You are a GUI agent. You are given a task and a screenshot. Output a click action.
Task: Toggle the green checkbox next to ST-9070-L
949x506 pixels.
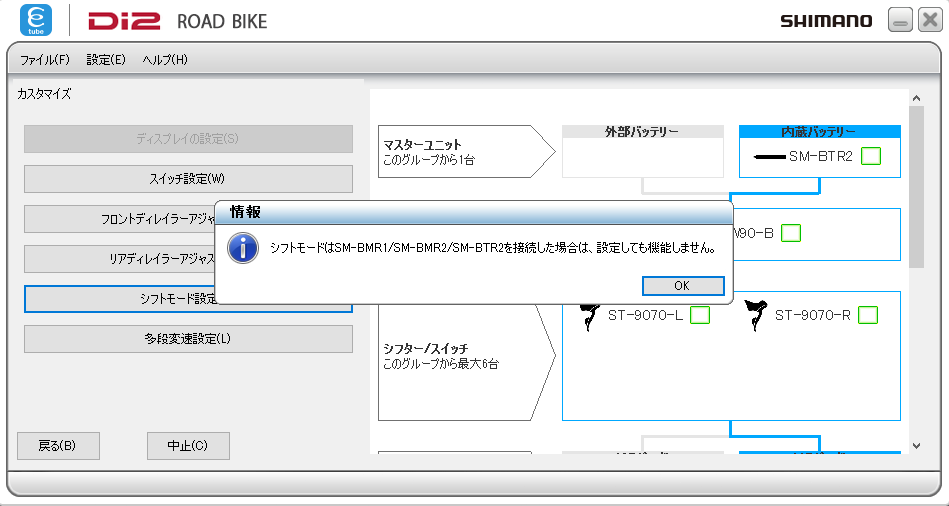tap(700, 315)
